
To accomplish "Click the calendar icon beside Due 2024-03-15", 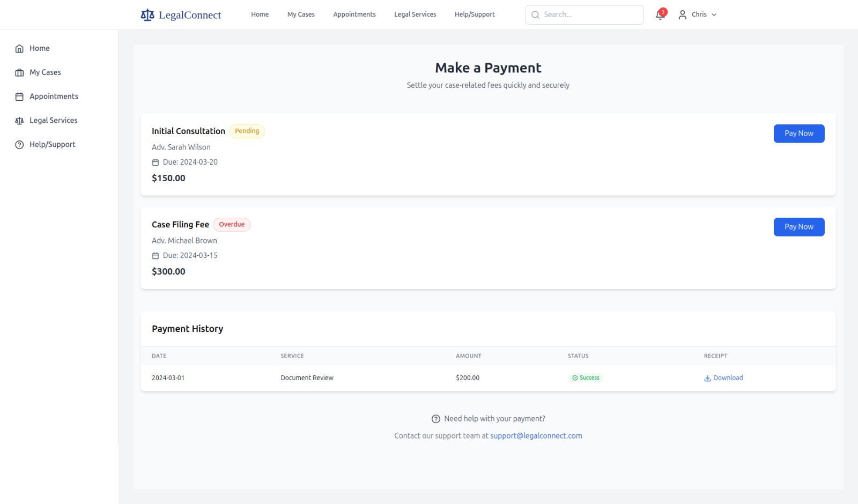I will (156, 256).
